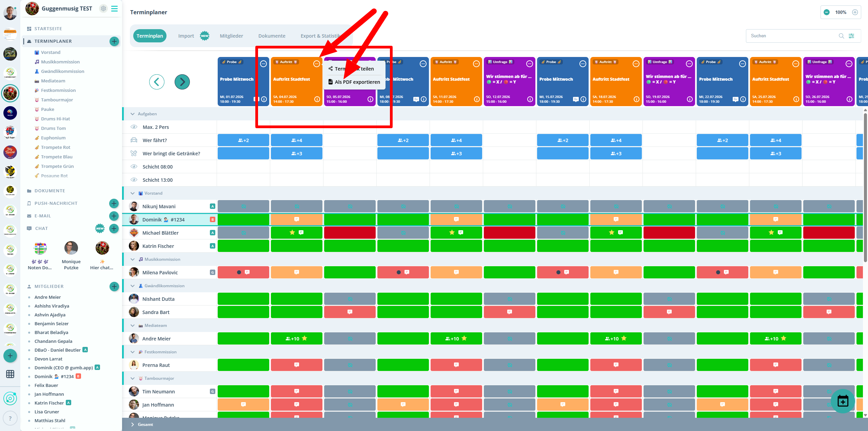Toggle Milena Pavlovic status for Probe 01.07.2026
The height and width of the screenshot is (431, 868).
243,272
